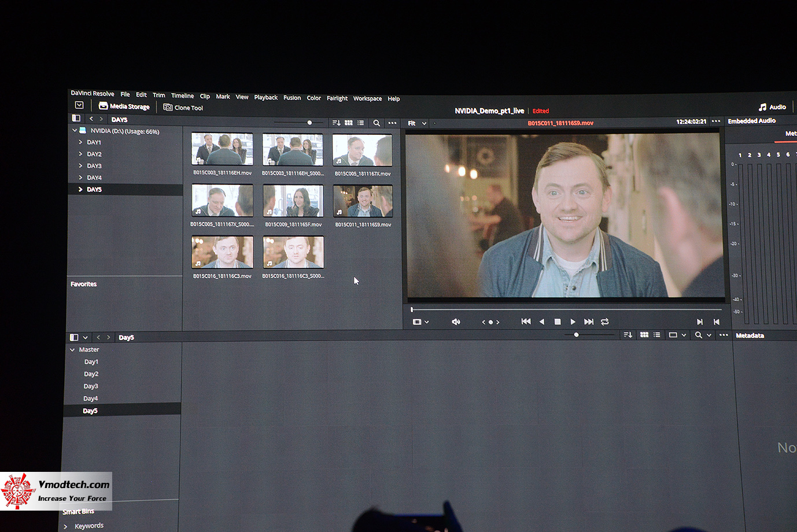Switch media storage to thumbnail view

349,123
